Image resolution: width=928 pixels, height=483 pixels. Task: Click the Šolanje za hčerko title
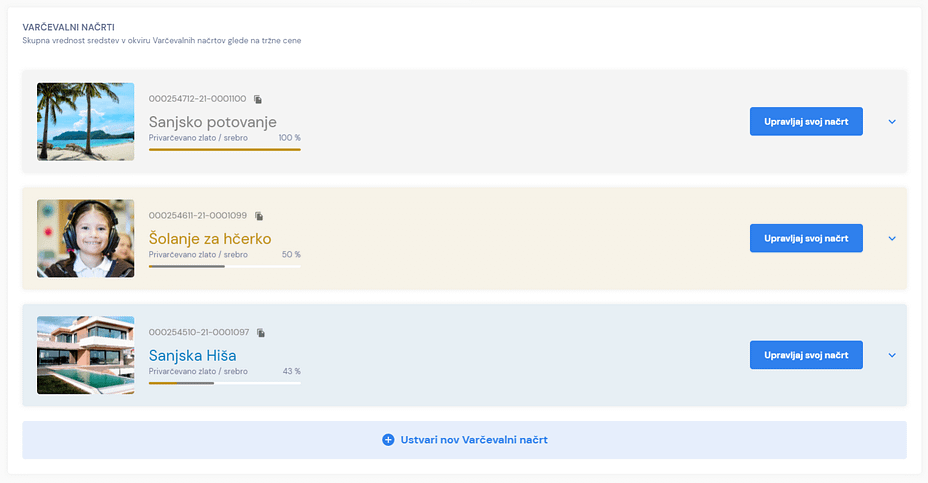(210, 239)
